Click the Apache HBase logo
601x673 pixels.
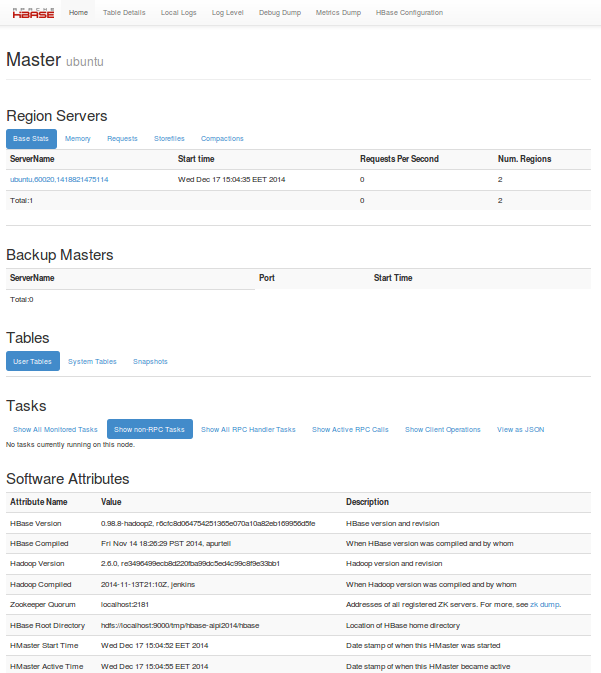coord(33,13)
